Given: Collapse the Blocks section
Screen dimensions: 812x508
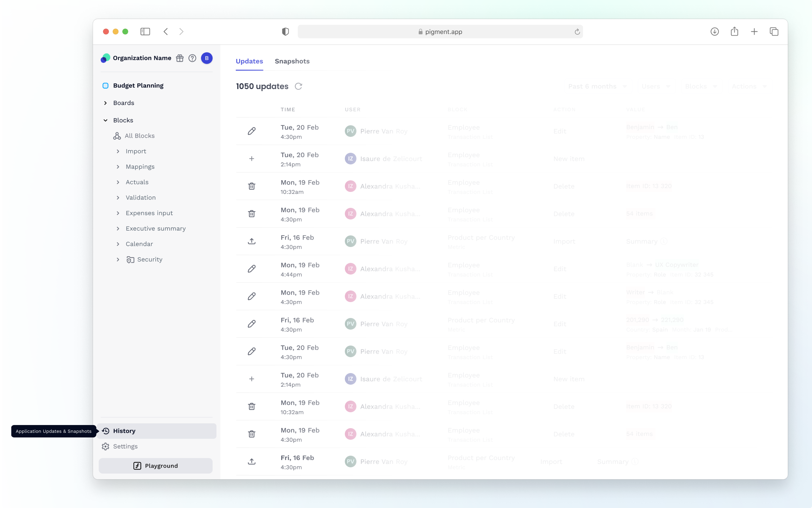Looking at the screenshot, I should point(105,120).
